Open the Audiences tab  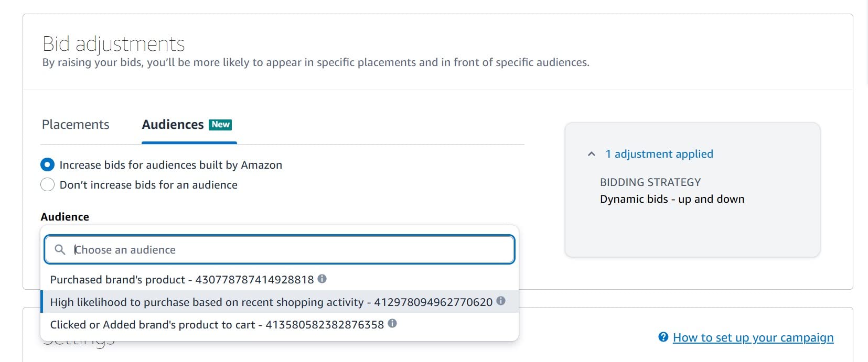(173, 125)
